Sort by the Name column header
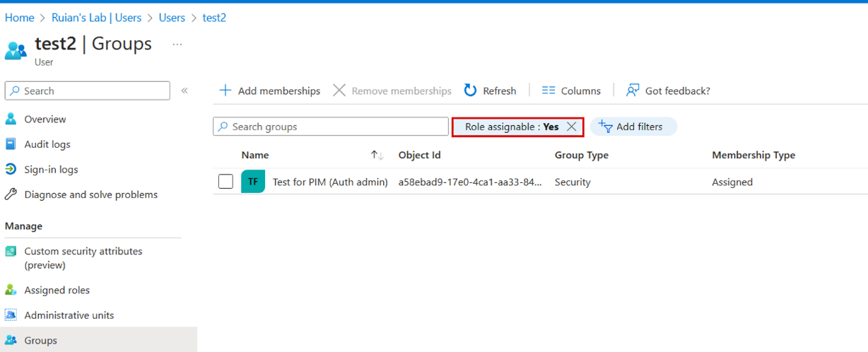 click(255, 155)
